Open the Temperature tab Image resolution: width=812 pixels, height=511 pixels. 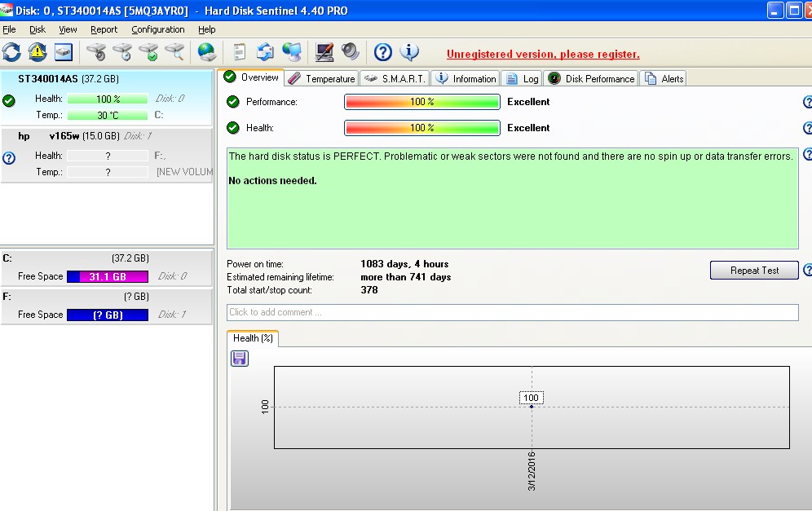click(321, 78)
